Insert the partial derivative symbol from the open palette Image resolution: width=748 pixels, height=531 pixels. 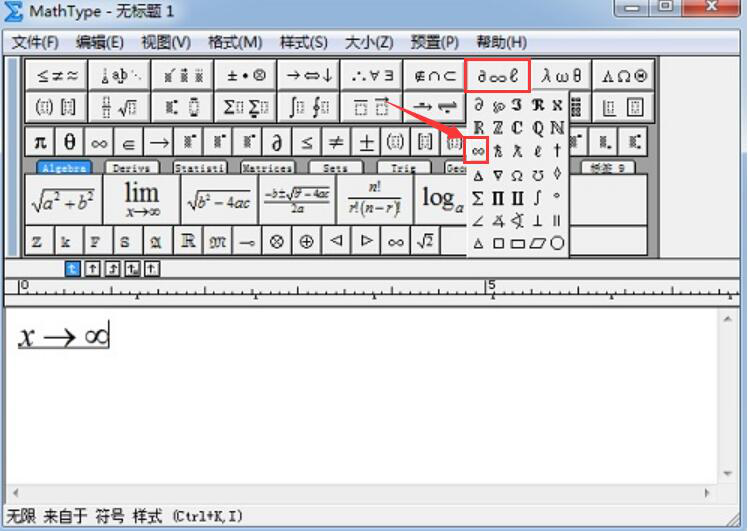(x=478, y=104)
